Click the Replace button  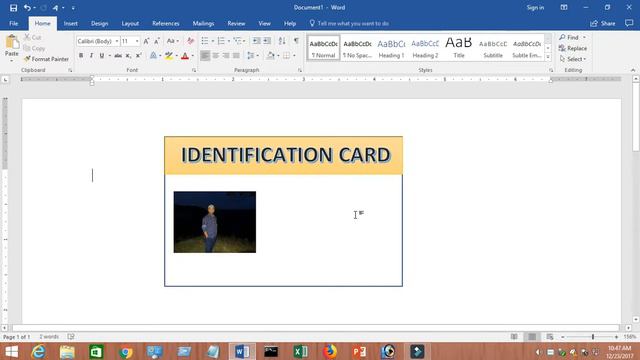point(573,48)
